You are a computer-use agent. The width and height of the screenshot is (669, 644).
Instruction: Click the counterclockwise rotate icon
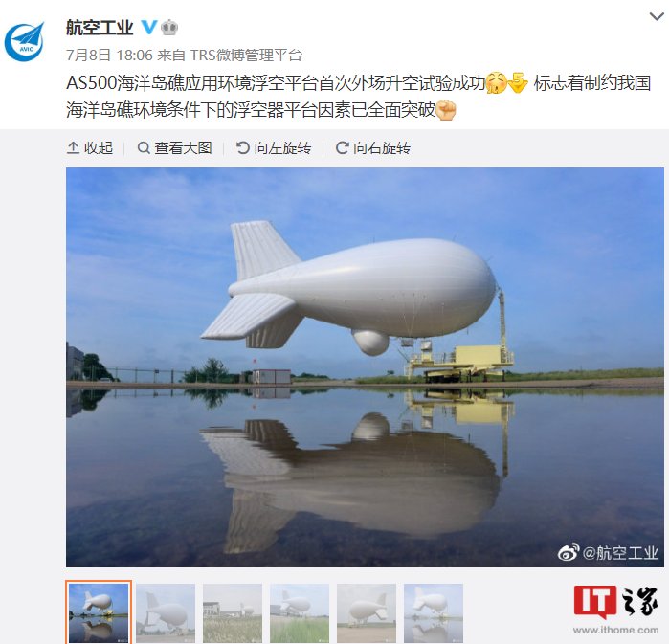[243, 148]
